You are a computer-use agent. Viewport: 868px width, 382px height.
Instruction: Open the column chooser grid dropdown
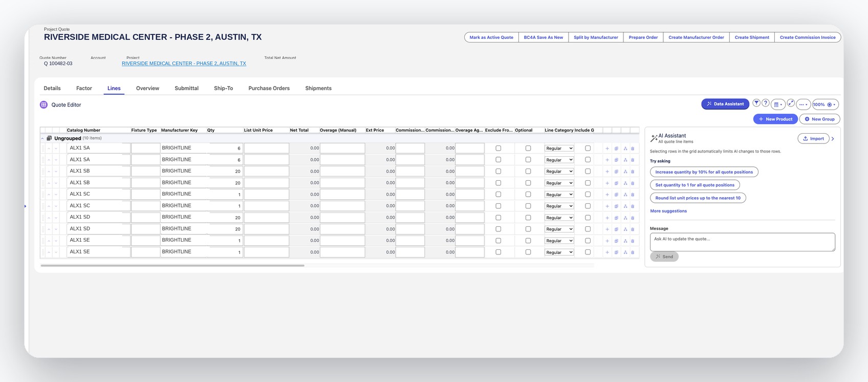(x=778, y=104)
